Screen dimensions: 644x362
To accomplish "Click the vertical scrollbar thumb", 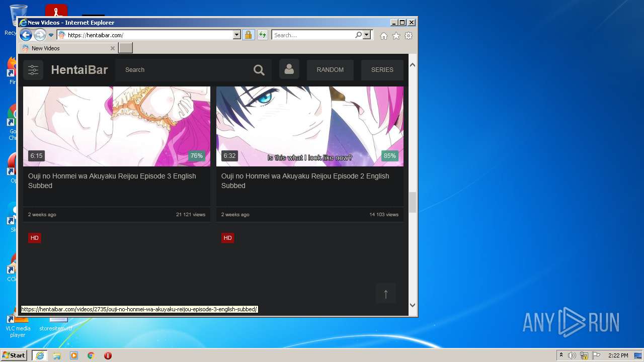I will pyautogui.click(x=413, y=203).
